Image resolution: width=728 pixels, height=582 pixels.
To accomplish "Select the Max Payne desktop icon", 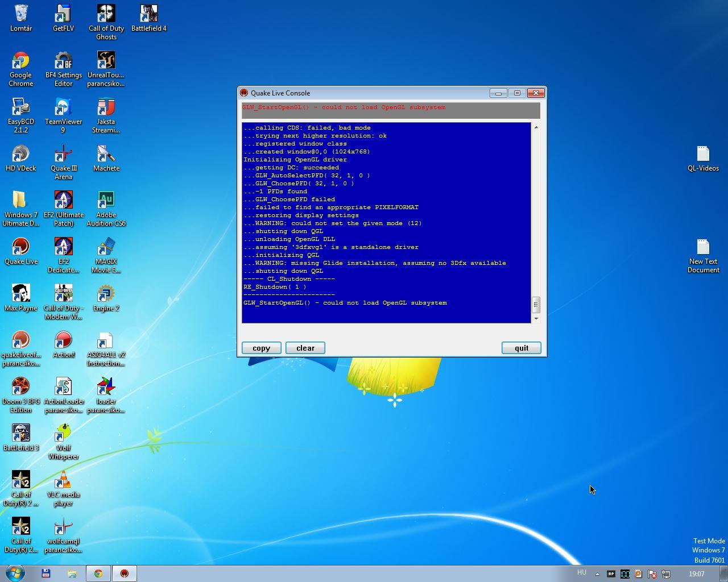I will tap(21, 298).
